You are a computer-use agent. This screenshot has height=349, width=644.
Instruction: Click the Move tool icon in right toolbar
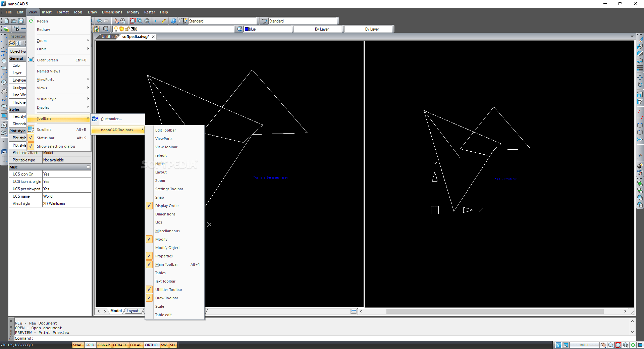640,78
